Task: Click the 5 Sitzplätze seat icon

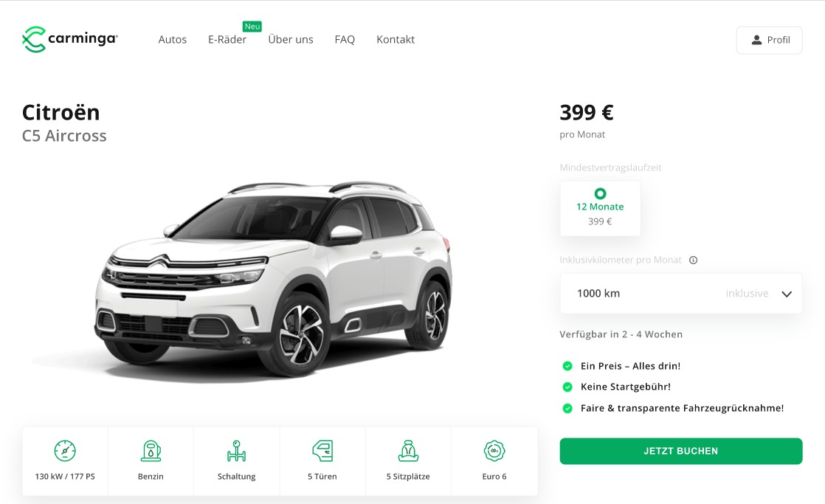Action: (x=408, y=451)
